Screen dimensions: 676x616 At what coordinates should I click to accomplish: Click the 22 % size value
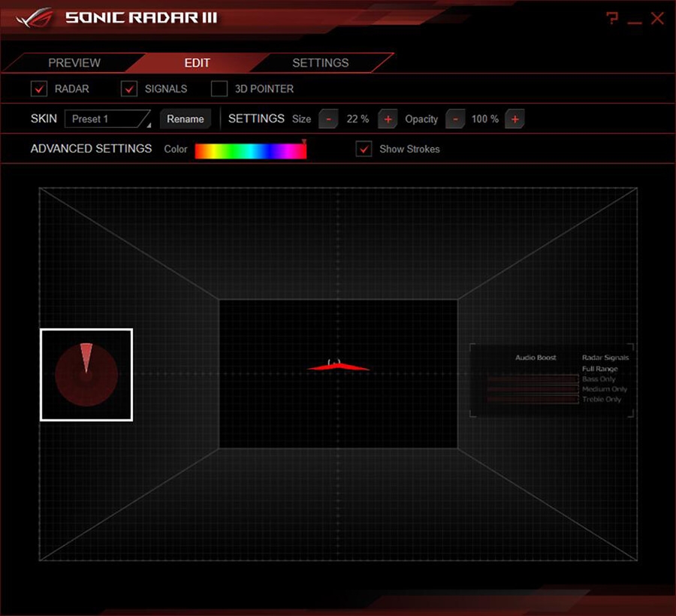click(x=358, y=119)
